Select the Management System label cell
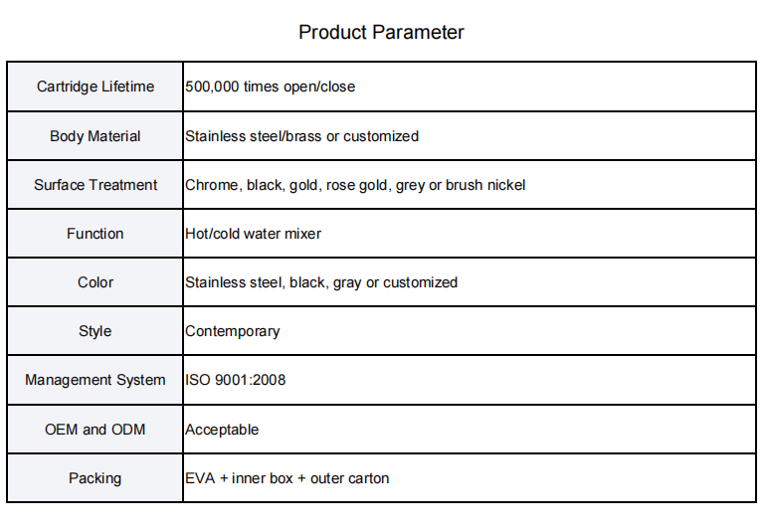Screen dimensions: 765x532 [x=96, y=380]
